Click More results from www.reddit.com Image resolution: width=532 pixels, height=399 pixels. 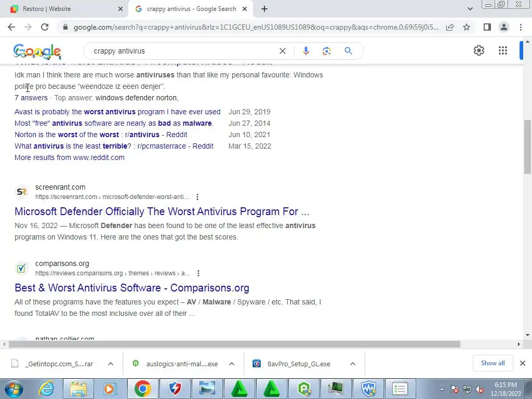(x=70, y=157)
